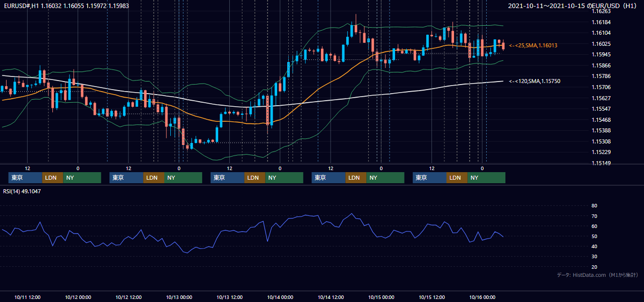Click price axis label 1.15149
The image size is (644, 302).
click(601, 163)
